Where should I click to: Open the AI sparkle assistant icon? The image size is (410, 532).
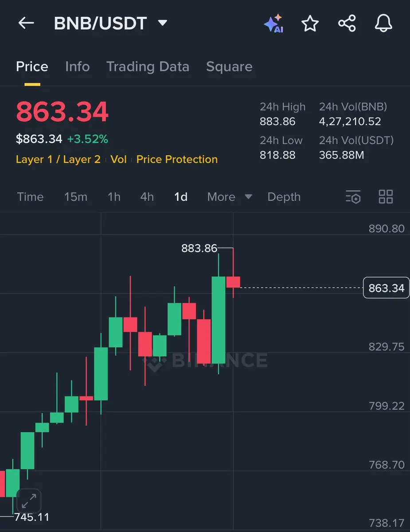click(273, 23)
